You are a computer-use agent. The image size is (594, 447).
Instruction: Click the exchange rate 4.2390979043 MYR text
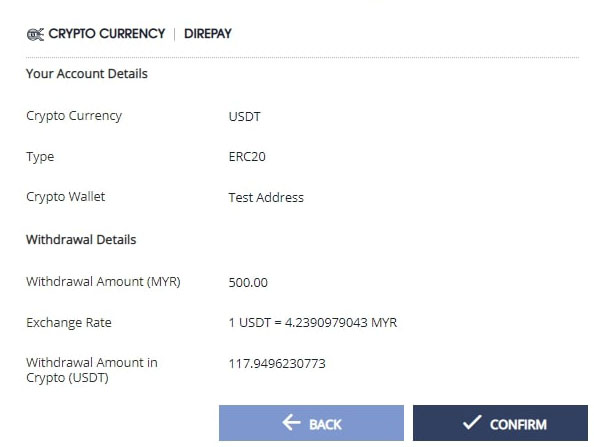point(341,322)
